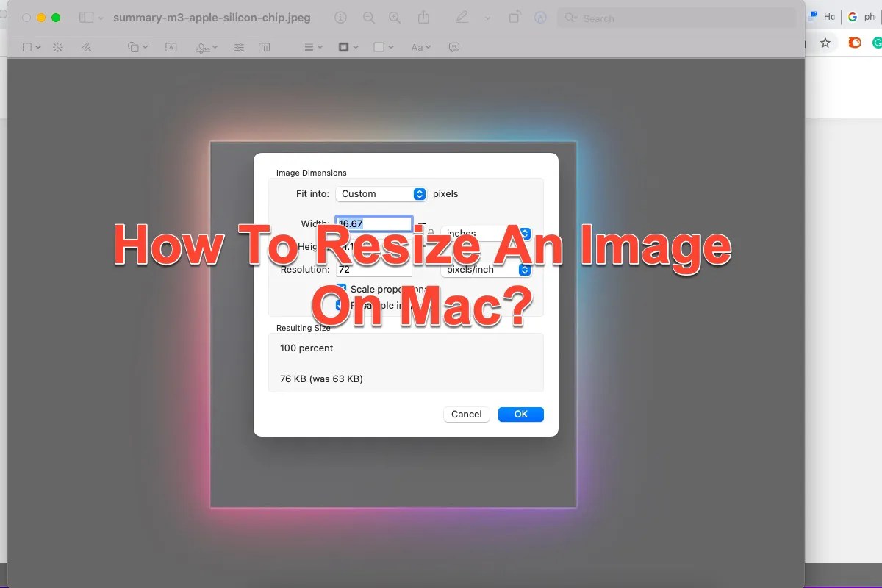Select the Sketch tool

tap(87, 47)
